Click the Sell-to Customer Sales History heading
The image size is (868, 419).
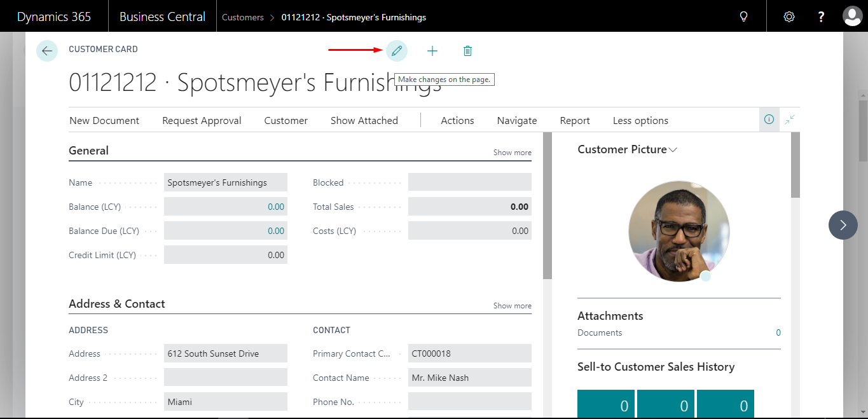656,367
